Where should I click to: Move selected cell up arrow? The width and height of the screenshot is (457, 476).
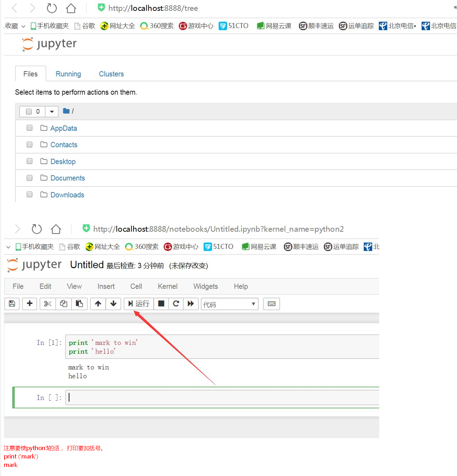click(x=98, y=304)
